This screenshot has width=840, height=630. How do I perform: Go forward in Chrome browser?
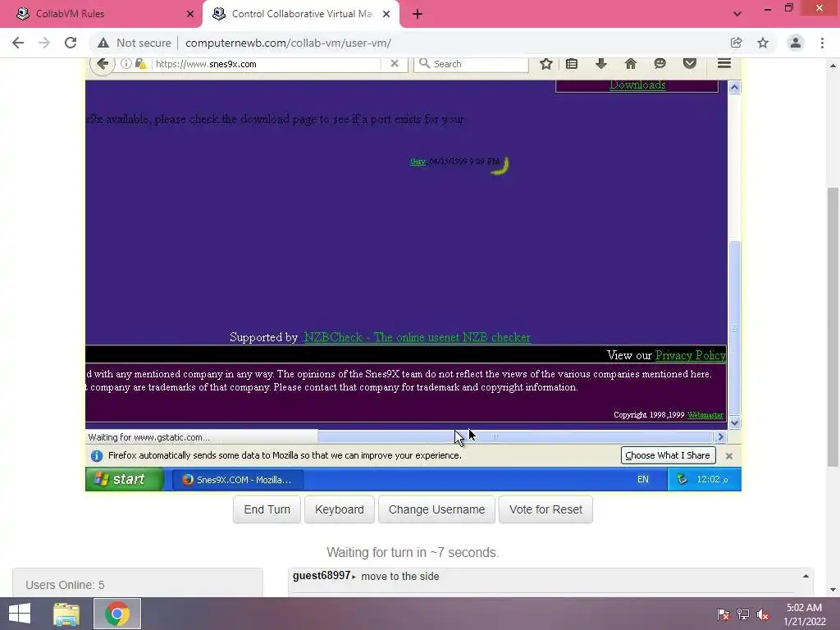pyautogui.click(x=44, y=43)
